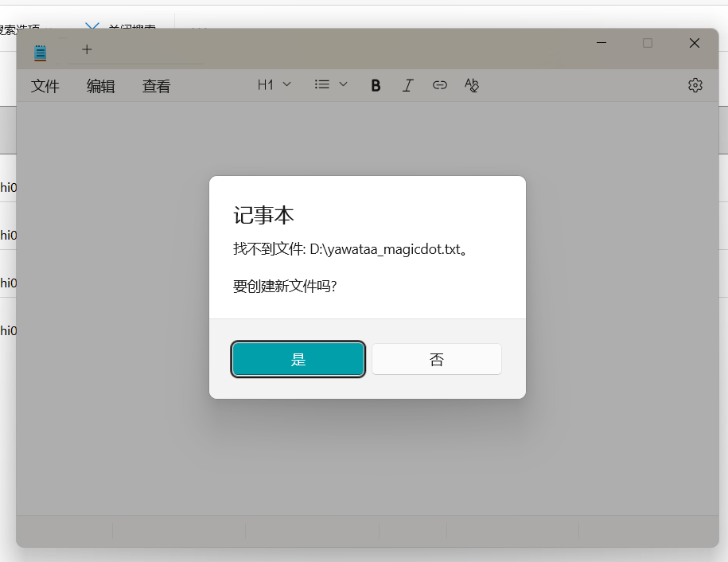
Task: Minimize the Notepad window
Action: pyautogui.click(x=601, y=43)
